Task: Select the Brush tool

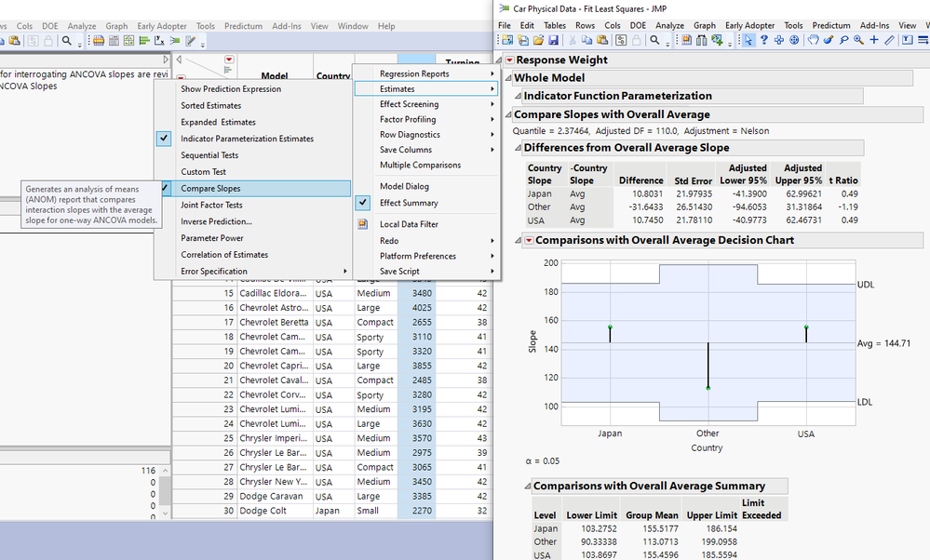Action: [829, 40]
